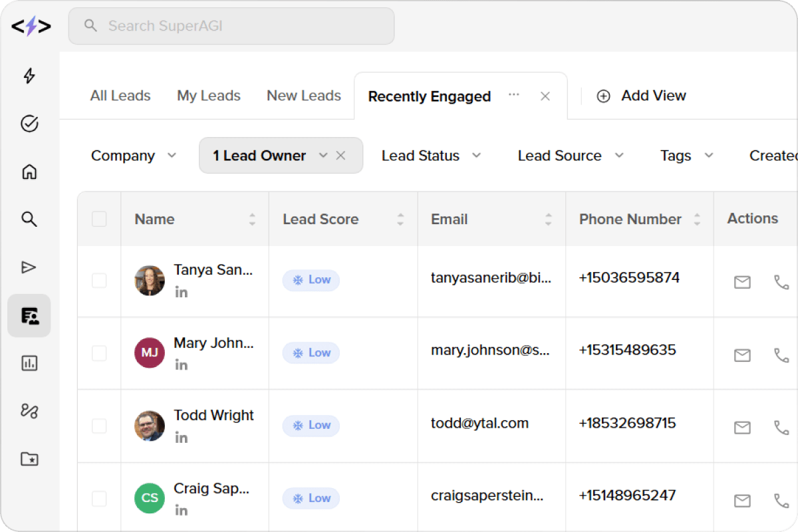Open Mary Johnson's LinkedIn icon
Viewport: 798px width, 532px height.
[x=181, y=365]
